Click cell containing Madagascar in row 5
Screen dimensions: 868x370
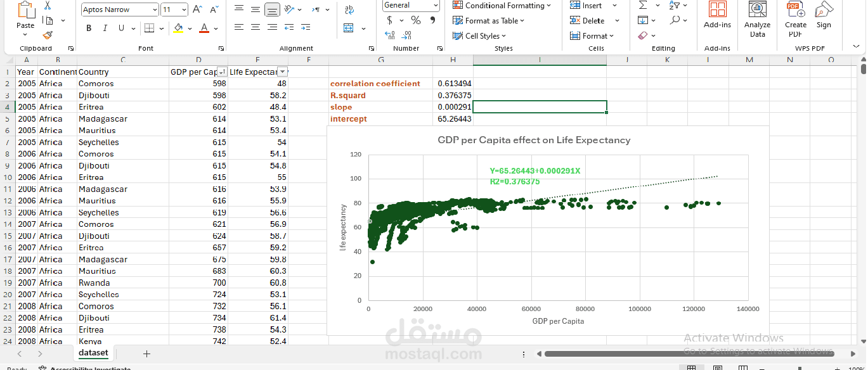(x=123, y=118)
